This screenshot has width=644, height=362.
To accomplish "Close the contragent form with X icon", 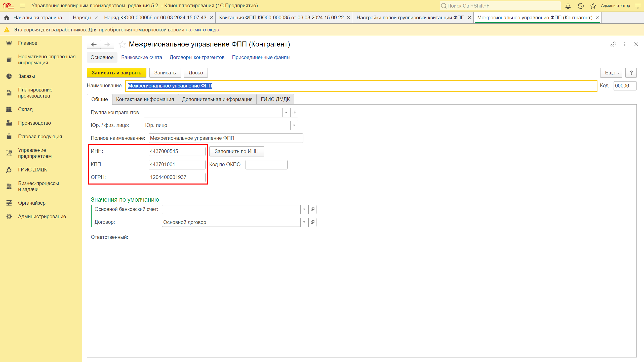I will click(x=636, y=44).
